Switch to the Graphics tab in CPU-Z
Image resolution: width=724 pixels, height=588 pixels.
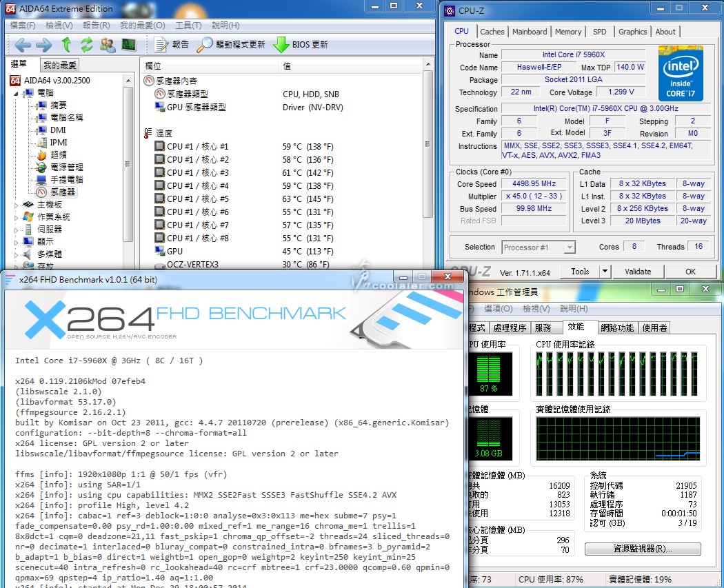pyautogui.click(x=632, y=32)
